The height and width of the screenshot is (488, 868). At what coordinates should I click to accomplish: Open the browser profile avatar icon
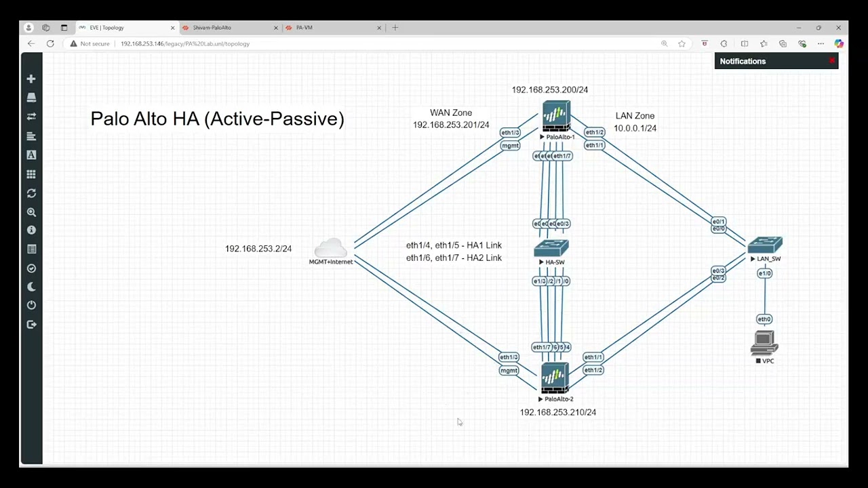pos(28,28)
